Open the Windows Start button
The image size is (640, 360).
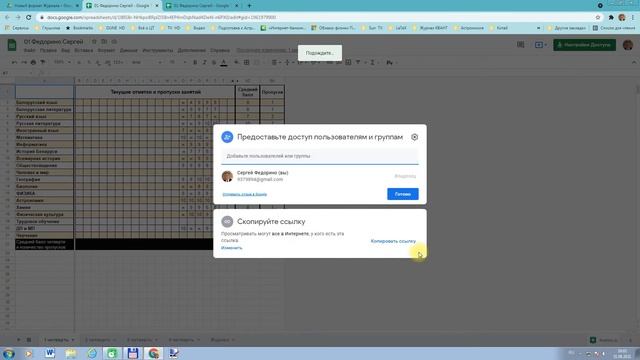[x=8, y=353]
